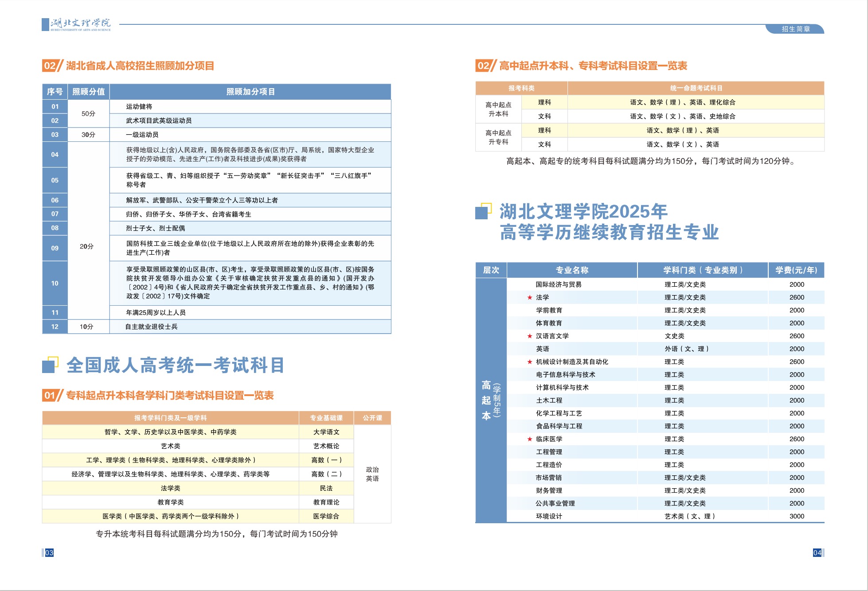Click the 招生简章 tab label at top right
868x591 pixels.
[x=796, y=29]
